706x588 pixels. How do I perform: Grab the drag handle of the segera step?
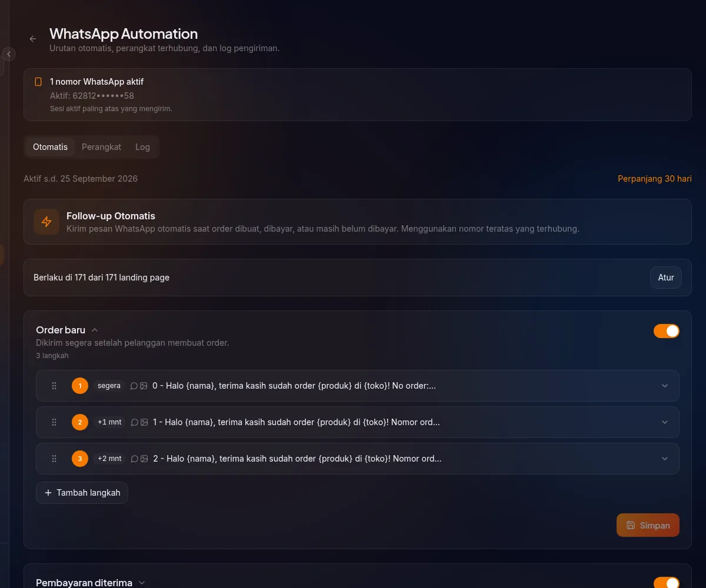(54, 386)
